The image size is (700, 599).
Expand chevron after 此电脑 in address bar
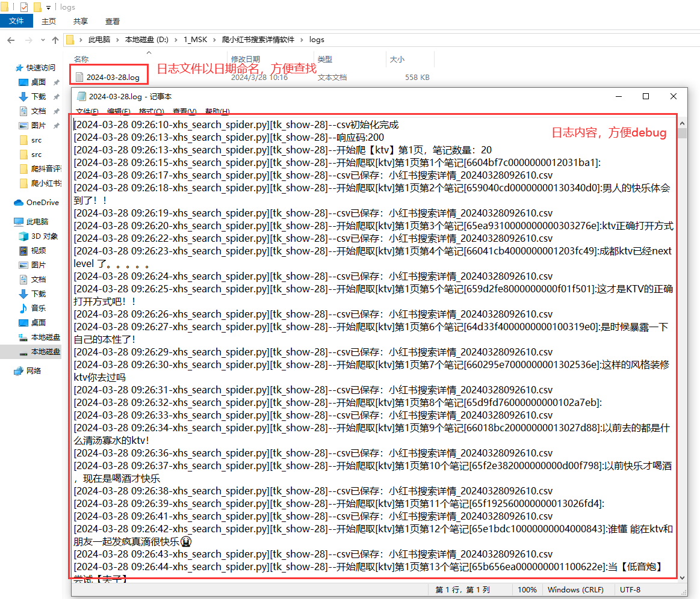(x=117, y=40)
